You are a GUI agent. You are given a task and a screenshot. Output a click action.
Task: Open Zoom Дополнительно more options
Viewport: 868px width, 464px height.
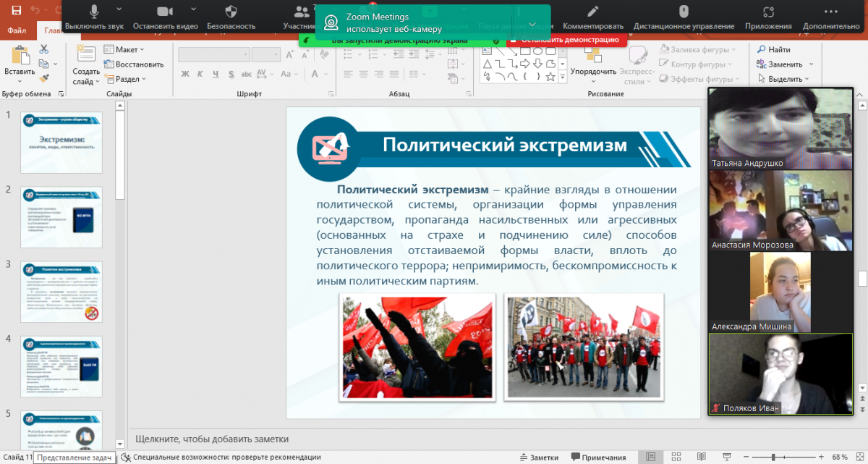point(831,17)
